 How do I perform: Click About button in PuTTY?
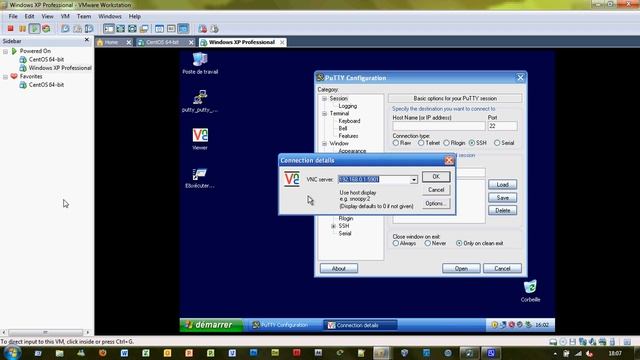339,269
